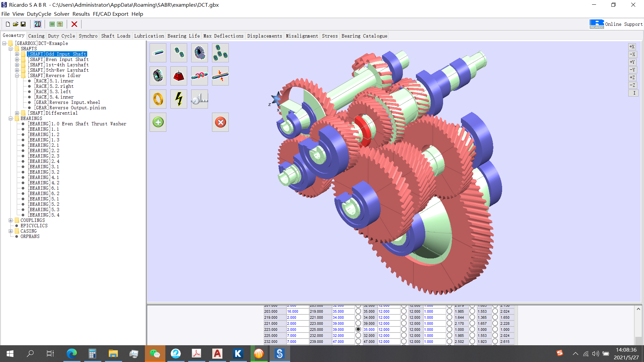Select the shaft point force tool icon

pos(220,76)
